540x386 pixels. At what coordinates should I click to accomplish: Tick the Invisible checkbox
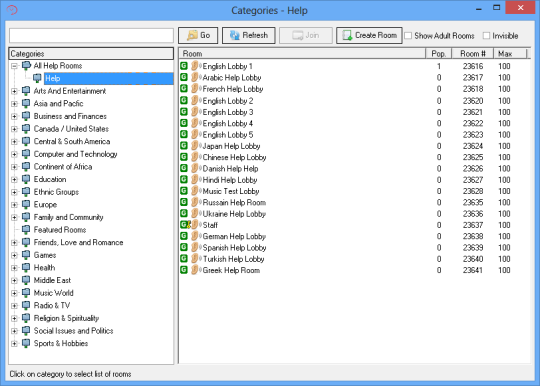(486, 35)
